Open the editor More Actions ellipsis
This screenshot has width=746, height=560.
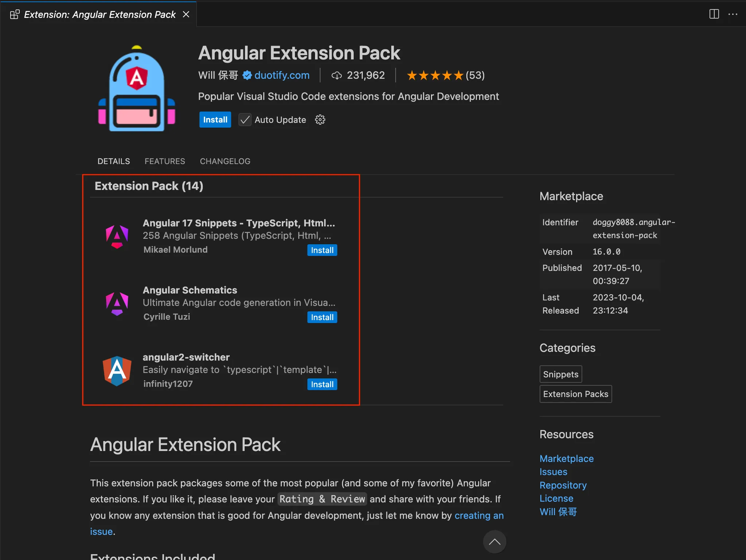pyautogui.click(x=733, y=14)
